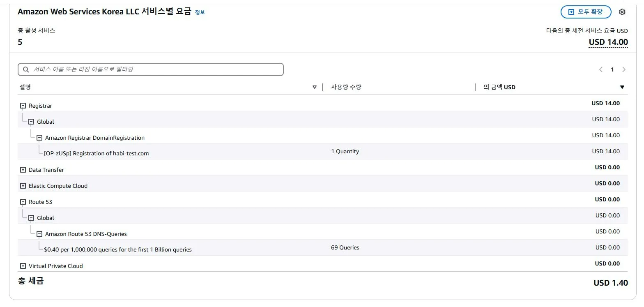Viewport: 644px width, 307px height.
Task: Click the 69 Queries usage cell
Action: pos(345,247)
